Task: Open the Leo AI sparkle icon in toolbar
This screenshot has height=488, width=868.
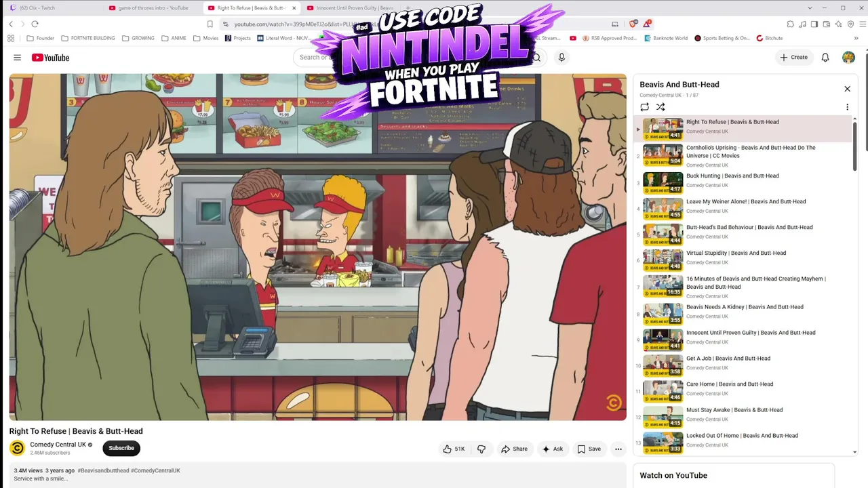Action: 839,24
